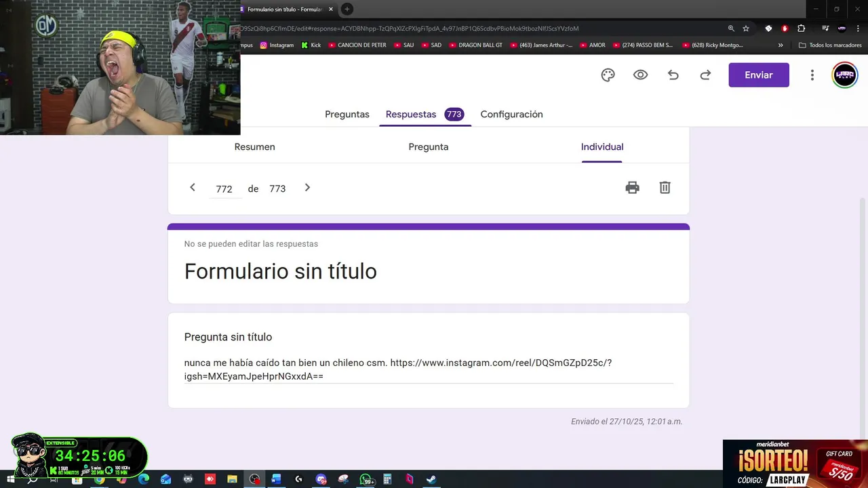Open the Ricky Montgo... bookmark

point(713,45)
